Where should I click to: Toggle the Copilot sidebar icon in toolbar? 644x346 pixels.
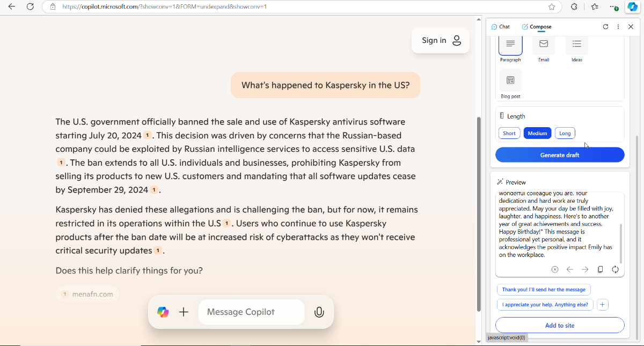(632, 7)
